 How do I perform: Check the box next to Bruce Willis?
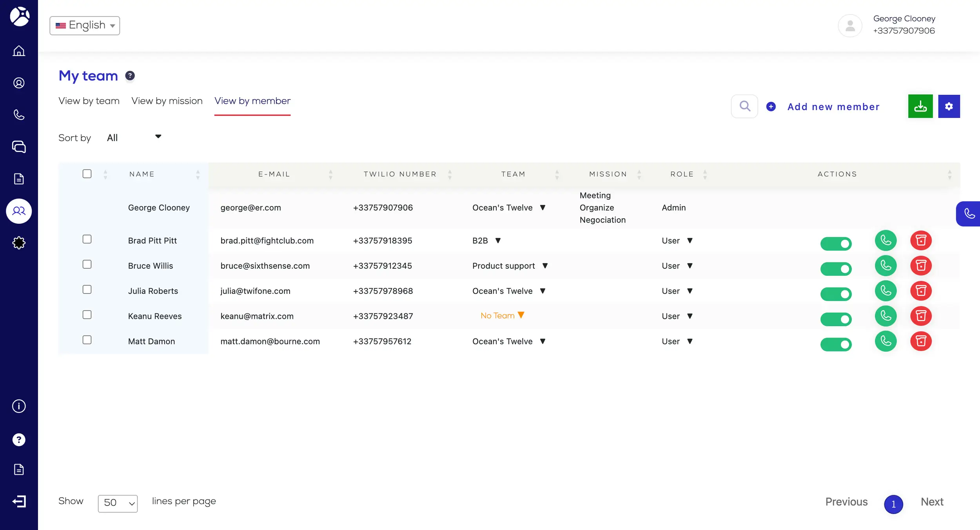pyautogui.click(x=87, y=264)
